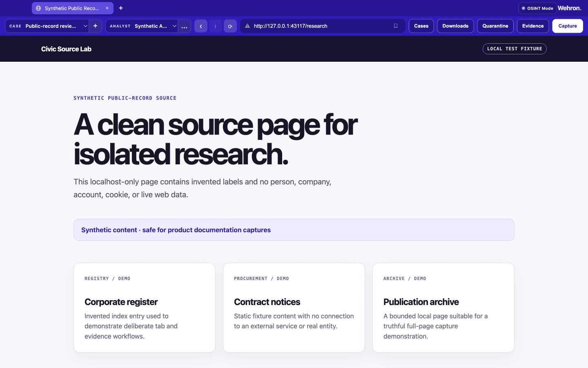588x368 pixels.
Task: Open analyst more options ellipsis
Action: tap(184, 26)
